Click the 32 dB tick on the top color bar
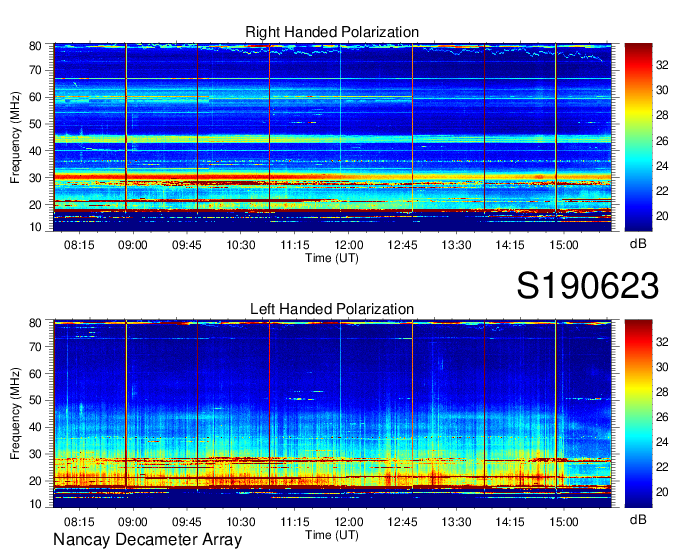The height and width of the screenshot is (552, 680). point(662,65)
